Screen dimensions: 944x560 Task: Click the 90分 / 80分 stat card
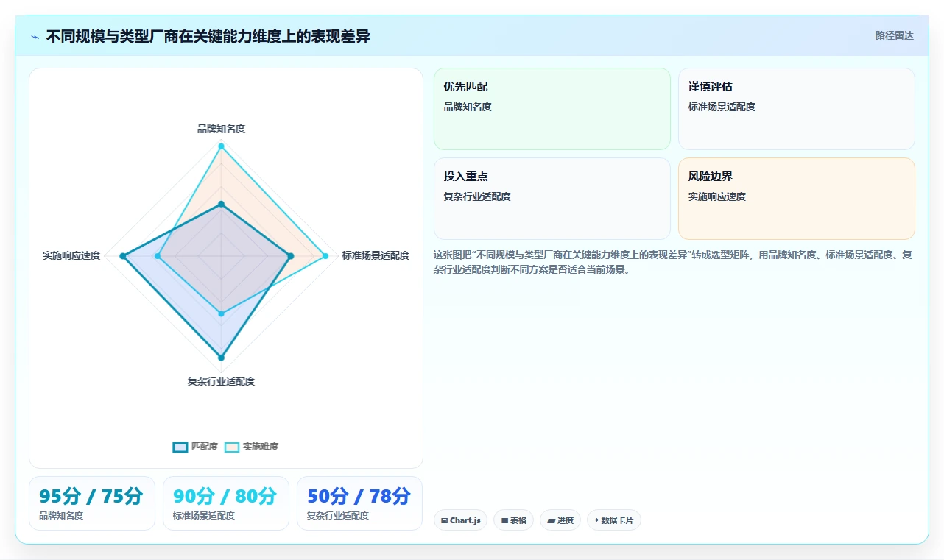(x=226, y=503)
